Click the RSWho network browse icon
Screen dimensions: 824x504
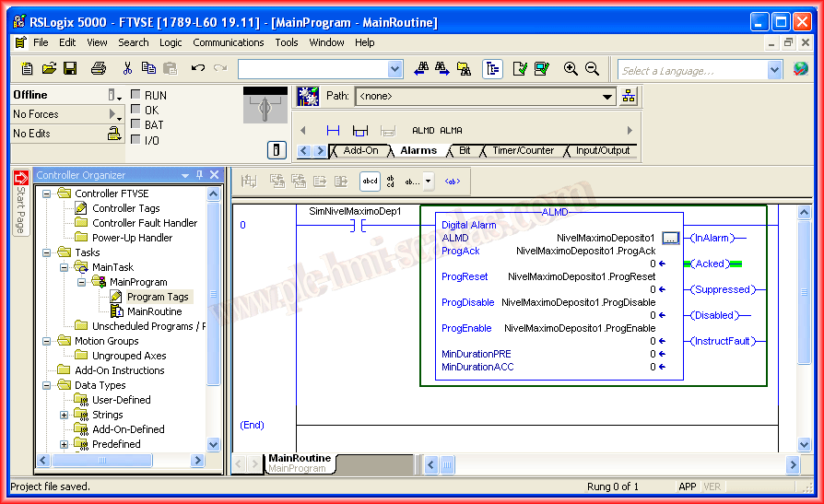click(629, 96)
